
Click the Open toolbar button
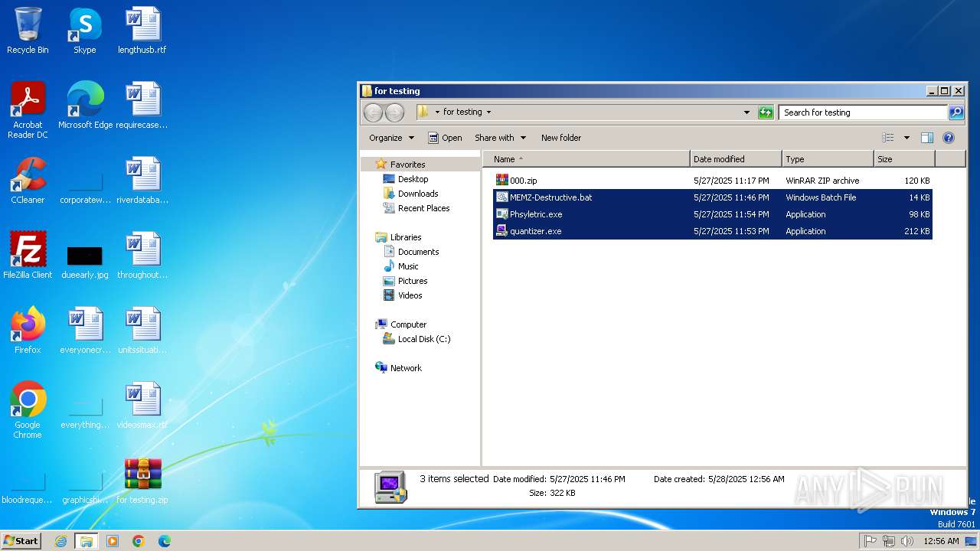[x=445, y=138]
